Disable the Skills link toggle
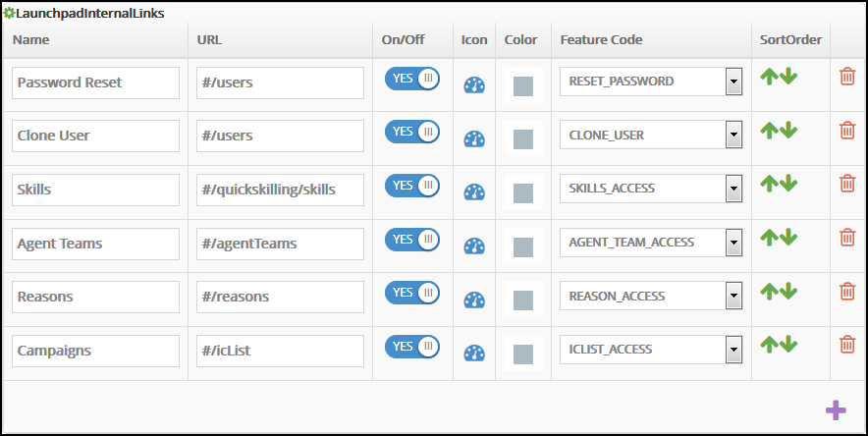The height and width of the screenshot is (436, 868). (412, 187)
